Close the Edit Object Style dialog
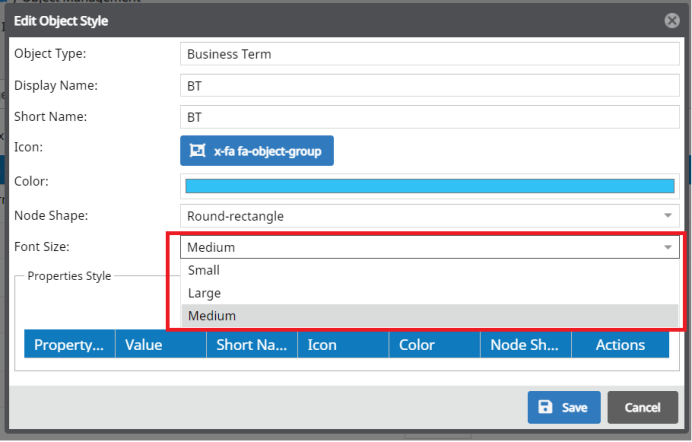692x442 pixels. 672,20
